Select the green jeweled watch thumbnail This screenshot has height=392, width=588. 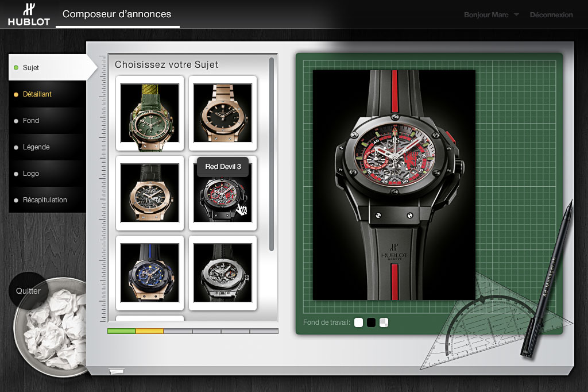pyautogui.click(x=150, y=113)
